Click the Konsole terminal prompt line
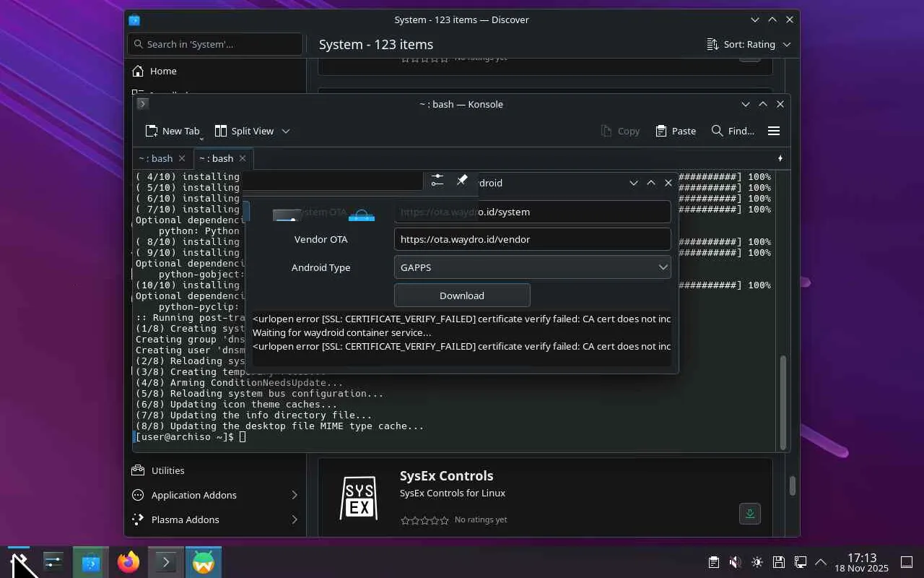 coord(191,437)
